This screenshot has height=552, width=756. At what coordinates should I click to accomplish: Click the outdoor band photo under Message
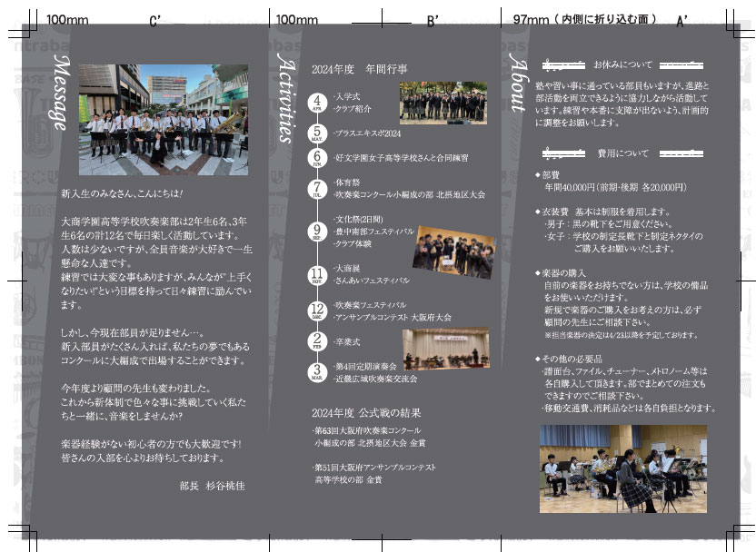click(163, 120)
